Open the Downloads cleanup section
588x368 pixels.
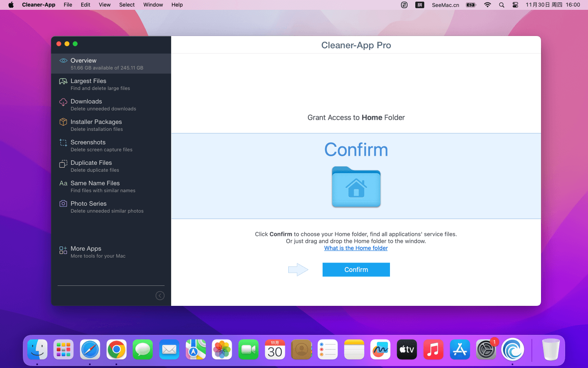pos(86,105)
